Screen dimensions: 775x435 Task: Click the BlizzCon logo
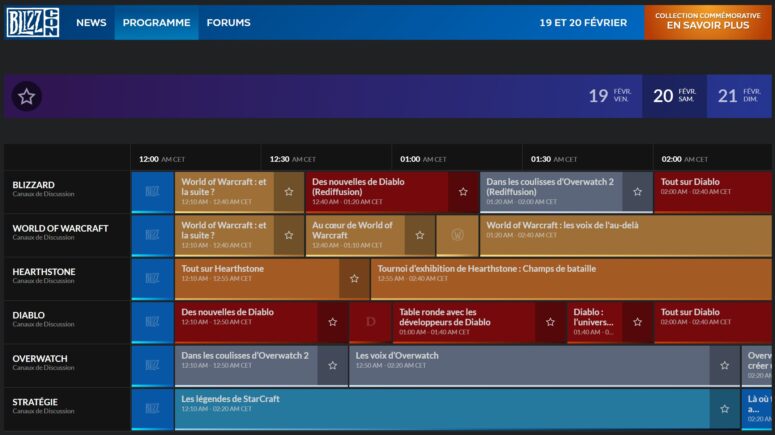click(x=33, y=22)
